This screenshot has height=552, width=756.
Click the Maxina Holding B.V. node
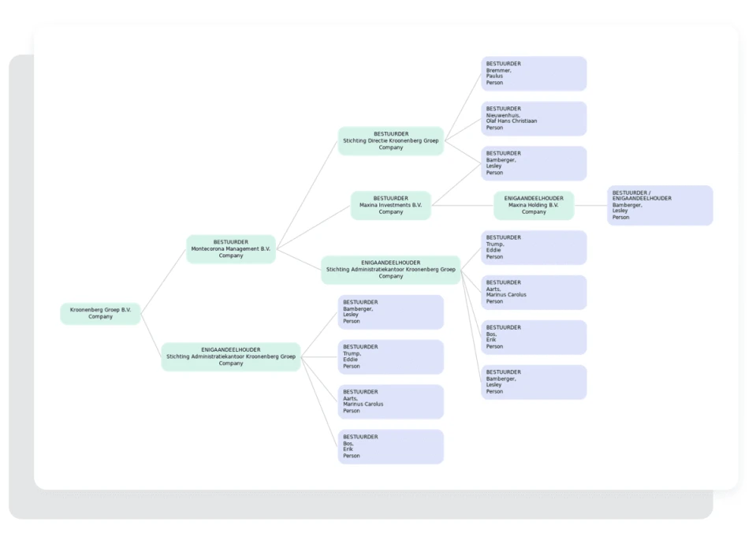click(534, 205)
